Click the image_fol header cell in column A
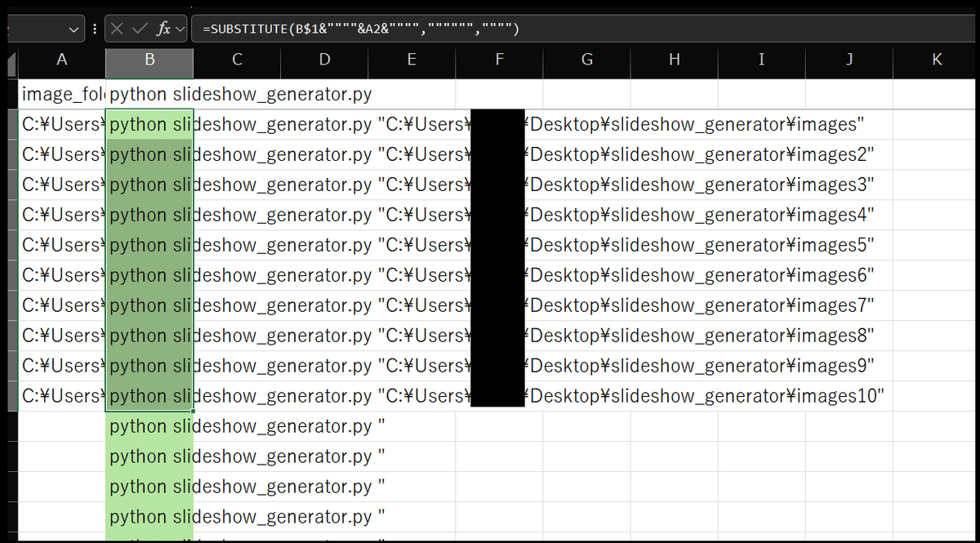 click(62, 94)
